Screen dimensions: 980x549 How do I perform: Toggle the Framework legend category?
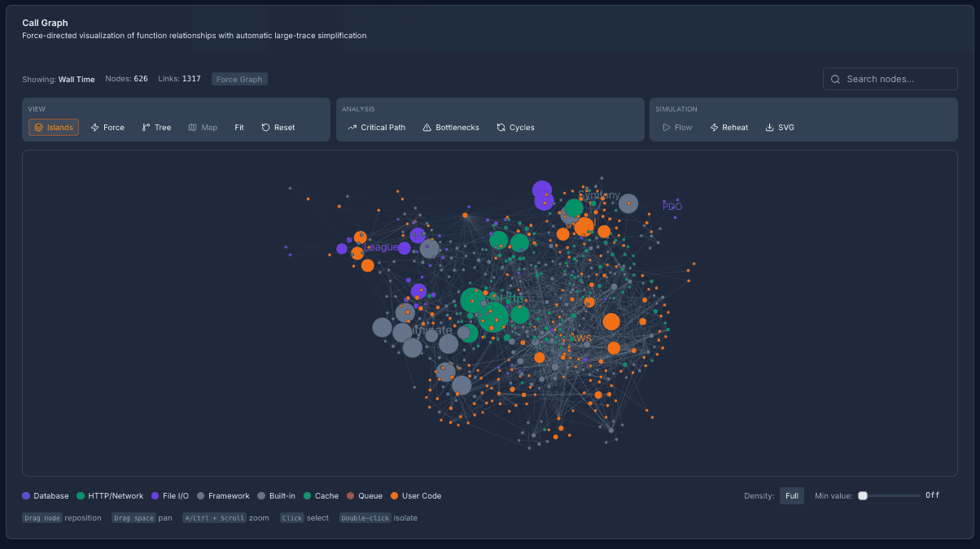[x=223, y=495]
